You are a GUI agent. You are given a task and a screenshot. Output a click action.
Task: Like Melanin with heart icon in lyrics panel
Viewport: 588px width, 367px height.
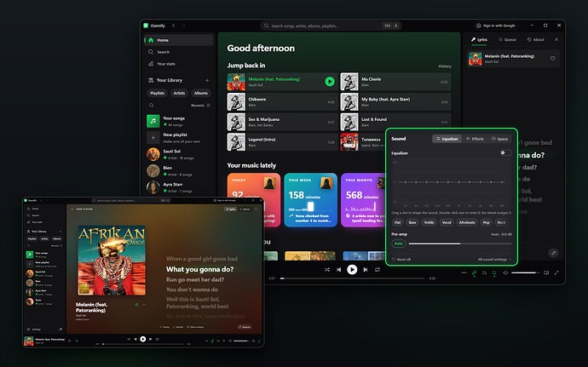pyautogui.click(x=553, y=59)
